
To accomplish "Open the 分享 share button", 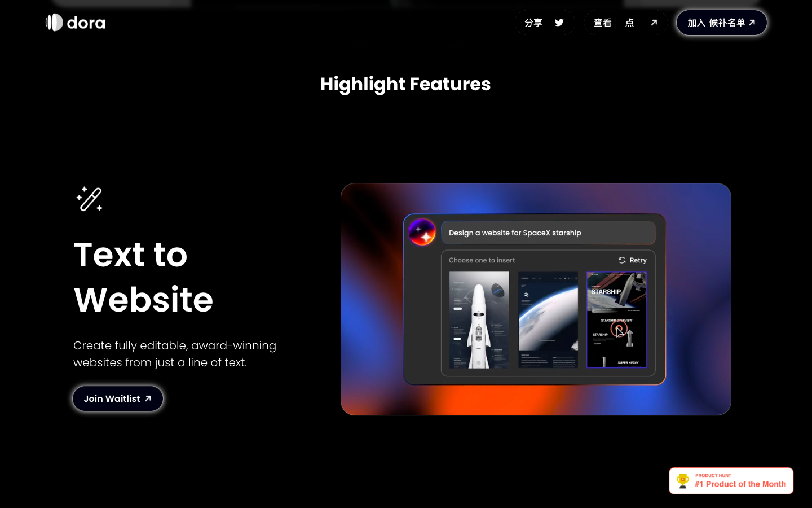I will (545, 23).
